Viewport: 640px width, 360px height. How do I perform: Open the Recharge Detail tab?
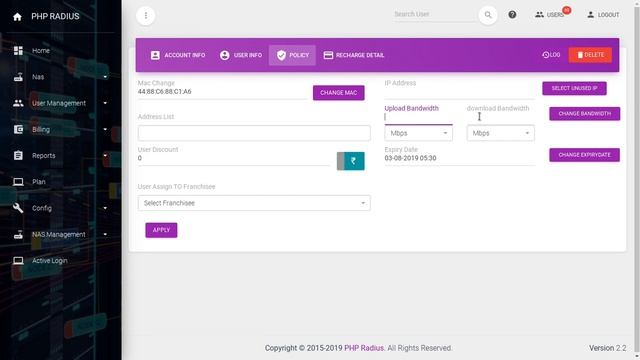tap(353, 55)
